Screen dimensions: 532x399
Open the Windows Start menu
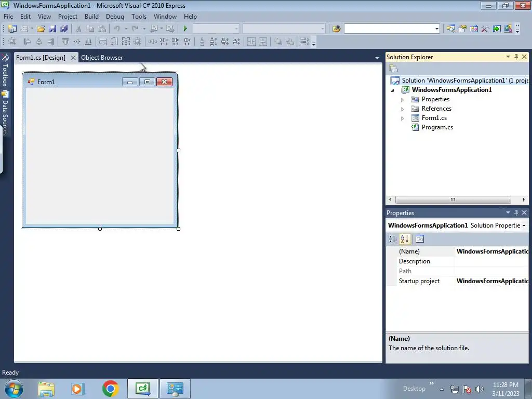coord(14,389)
